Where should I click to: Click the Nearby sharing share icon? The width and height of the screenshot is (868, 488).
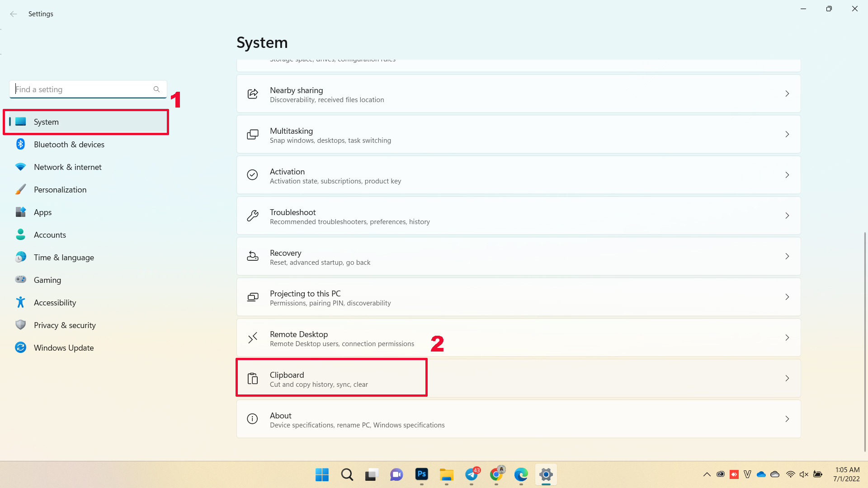click(x=253, y=94)
